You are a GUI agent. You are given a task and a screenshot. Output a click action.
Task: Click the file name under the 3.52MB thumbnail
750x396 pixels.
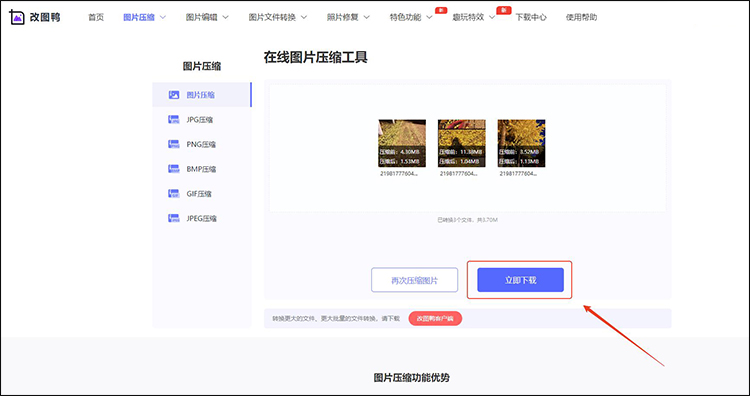point(518,174)
